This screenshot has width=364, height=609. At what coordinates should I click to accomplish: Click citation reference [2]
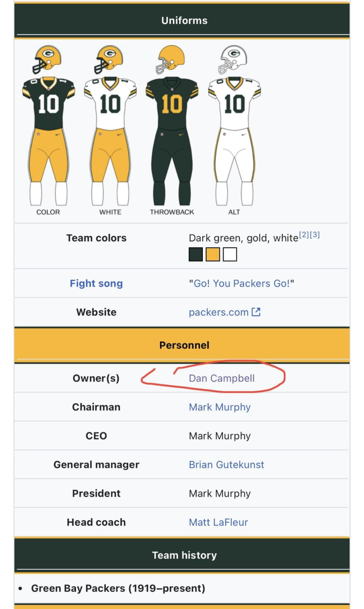pyautogui.click(x=304, y=235)
